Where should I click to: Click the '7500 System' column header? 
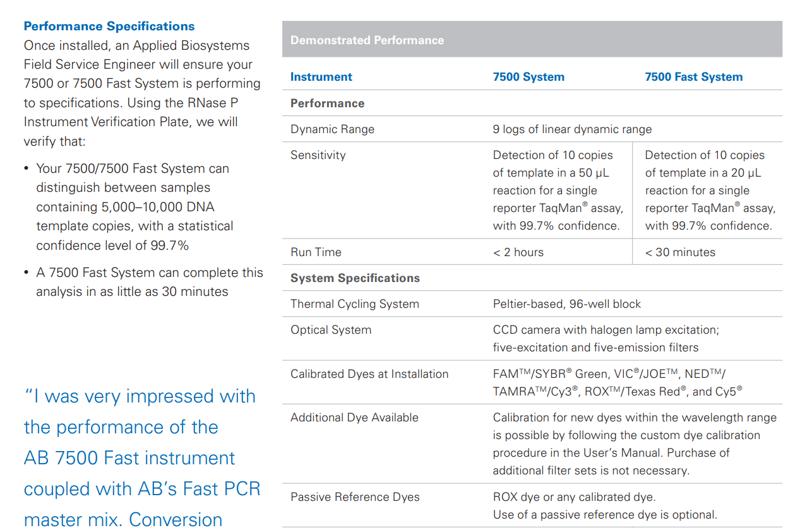(528, 77)
